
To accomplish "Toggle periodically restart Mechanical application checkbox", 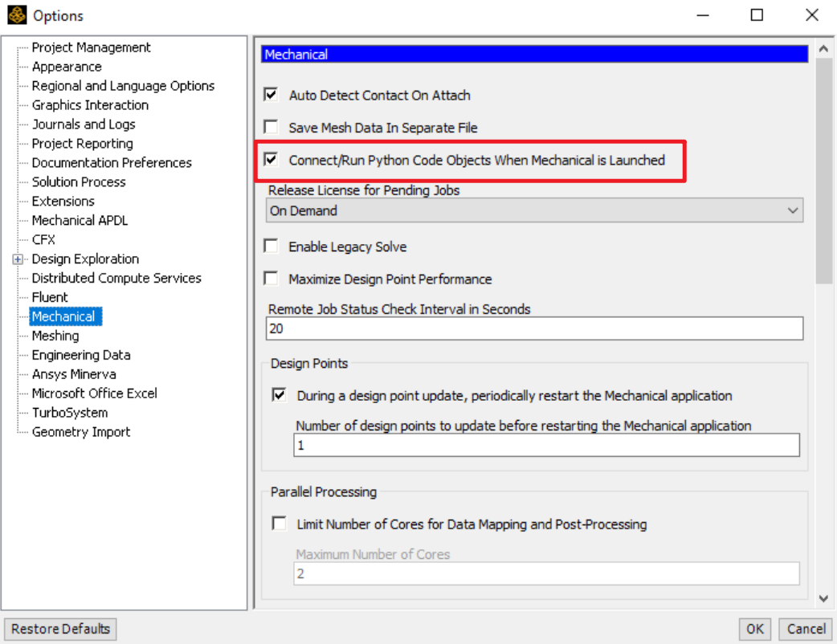I will tap(280, 395).
